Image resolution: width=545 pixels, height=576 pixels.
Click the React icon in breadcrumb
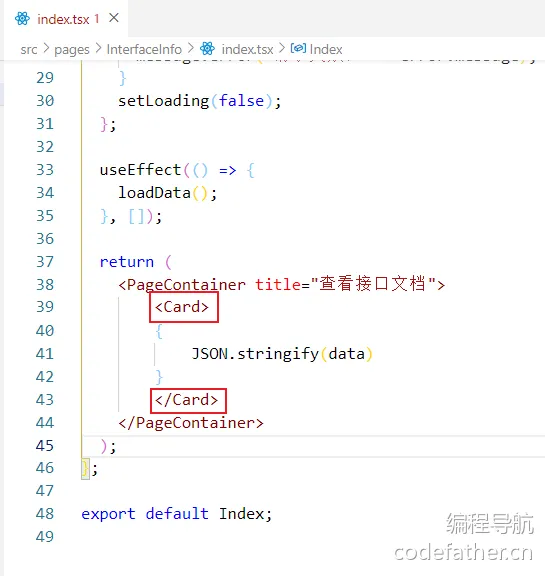click(x=207, y=49)
